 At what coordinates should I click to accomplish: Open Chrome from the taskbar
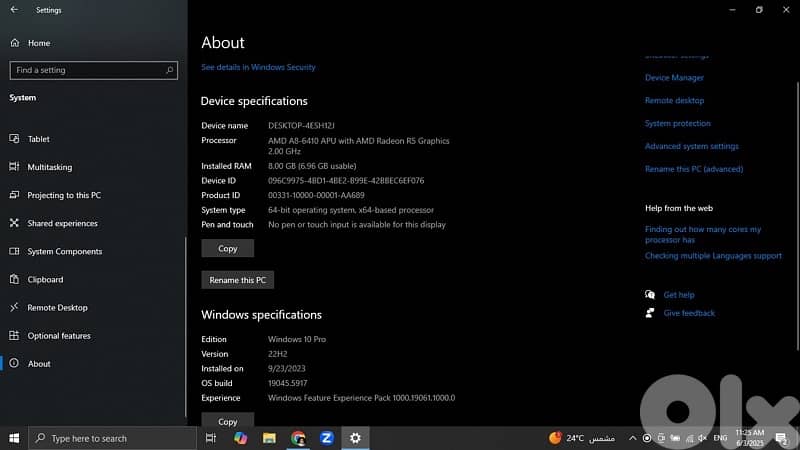(298, 438)
